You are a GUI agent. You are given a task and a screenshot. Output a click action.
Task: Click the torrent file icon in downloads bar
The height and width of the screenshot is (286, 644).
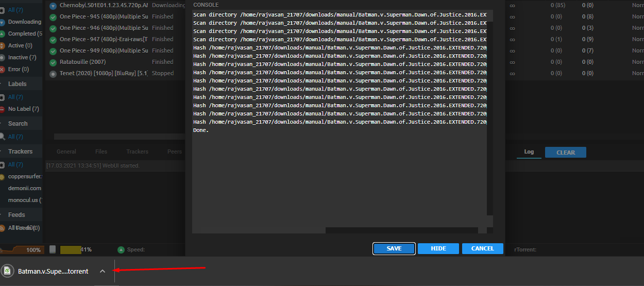[8, 271]
